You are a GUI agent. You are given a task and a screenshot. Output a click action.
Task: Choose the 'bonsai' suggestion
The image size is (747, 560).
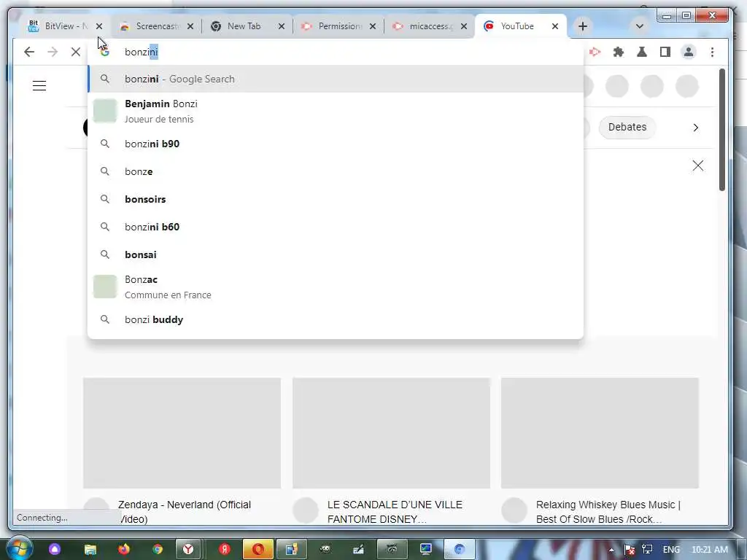(336, 254)
